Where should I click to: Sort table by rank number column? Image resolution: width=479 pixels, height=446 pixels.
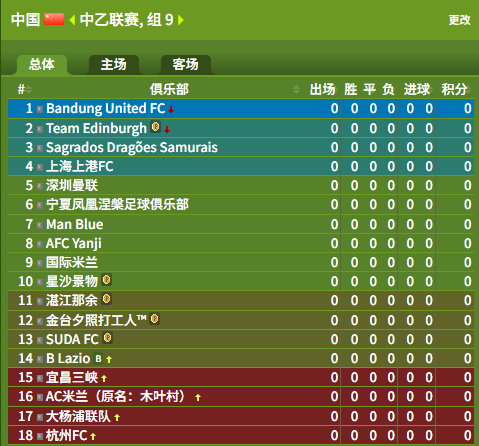click(25, 89)
